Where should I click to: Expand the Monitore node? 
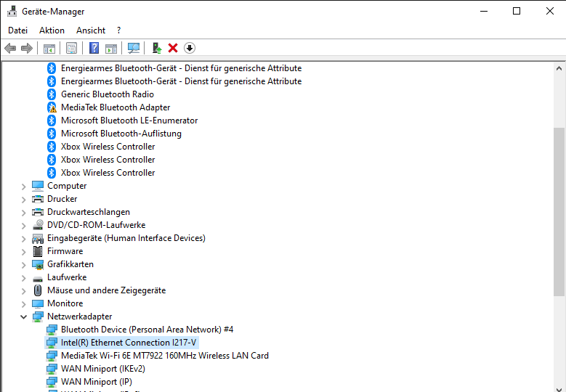coord(23,304)
